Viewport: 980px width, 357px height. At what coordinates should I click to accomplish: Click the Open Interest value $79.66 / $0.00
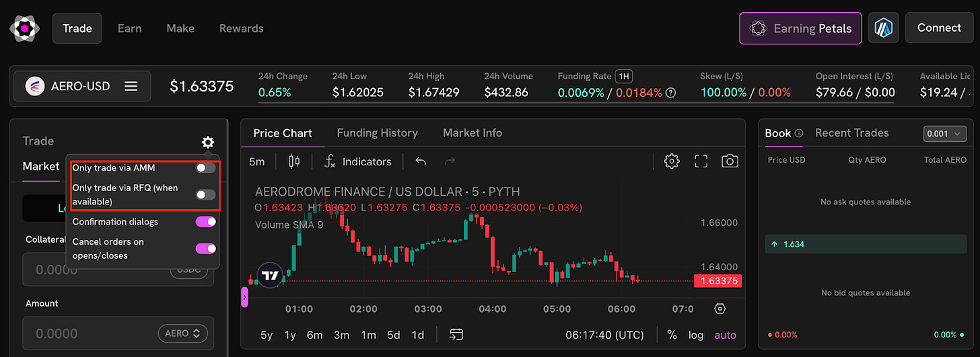[855, 92]
